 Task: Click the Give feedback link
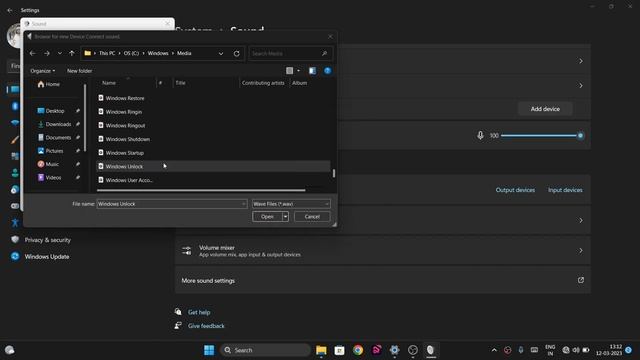tap(206, 326)
